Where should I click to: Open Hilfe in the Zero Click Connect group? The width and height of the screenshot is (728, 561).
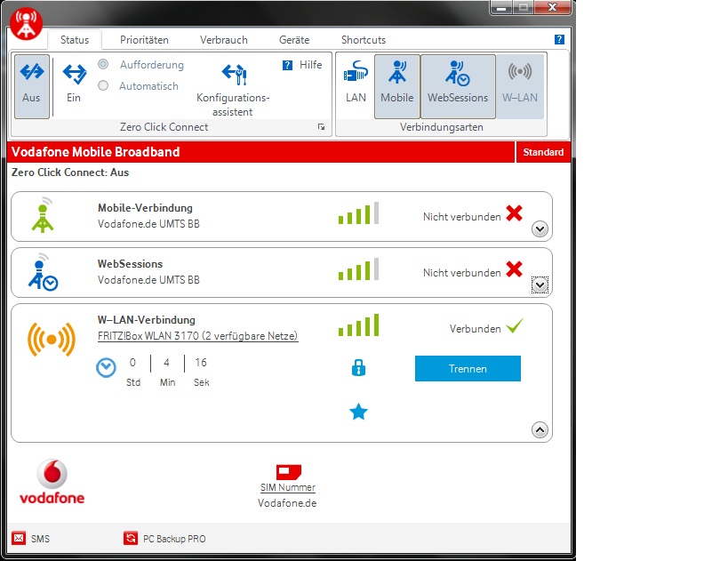pyautogui.click(x=302, y=65)
